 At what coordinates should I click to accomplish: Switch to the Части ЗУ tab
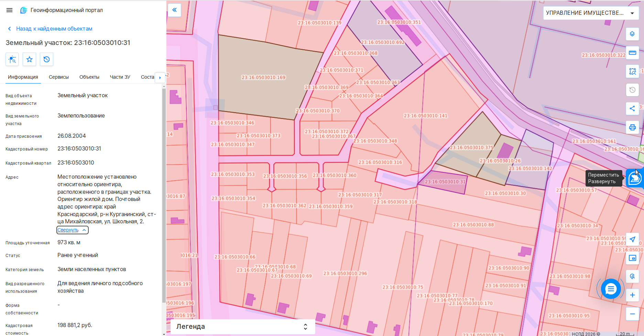[x=120, y=77]
